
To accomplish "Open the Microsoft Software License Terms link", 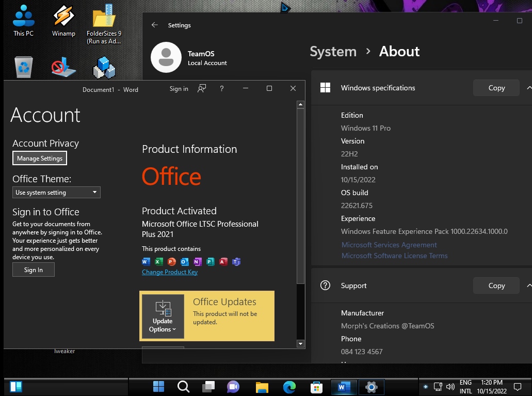I will pos(394,256).
